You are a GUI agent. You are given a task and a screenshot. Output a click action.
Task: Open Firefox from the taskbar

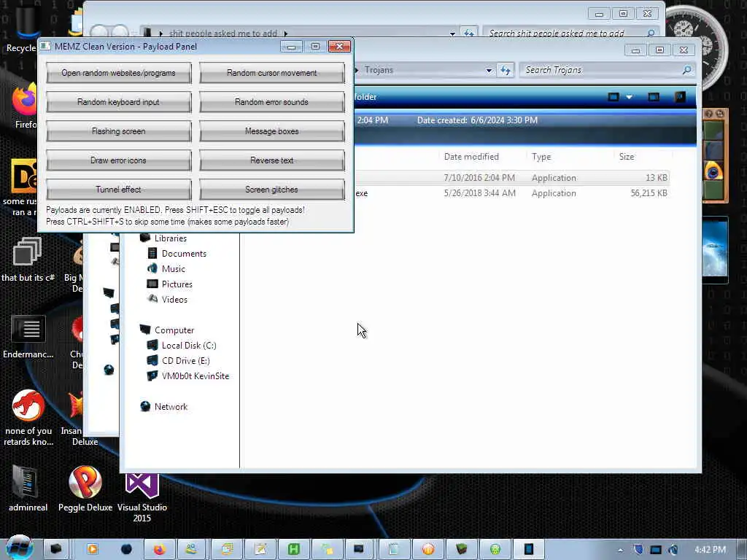160,550
